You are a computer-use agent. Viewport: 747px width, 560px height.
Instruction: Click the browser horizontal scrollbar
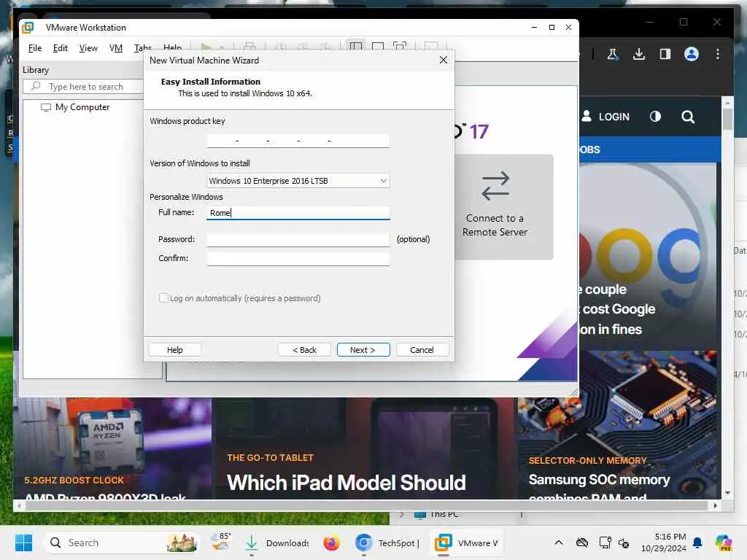(365, 506)
